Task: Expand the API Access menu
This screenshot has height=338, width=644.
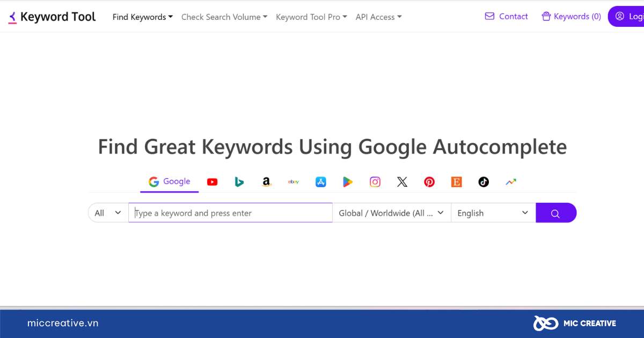Action: click(x=378, y=17)
